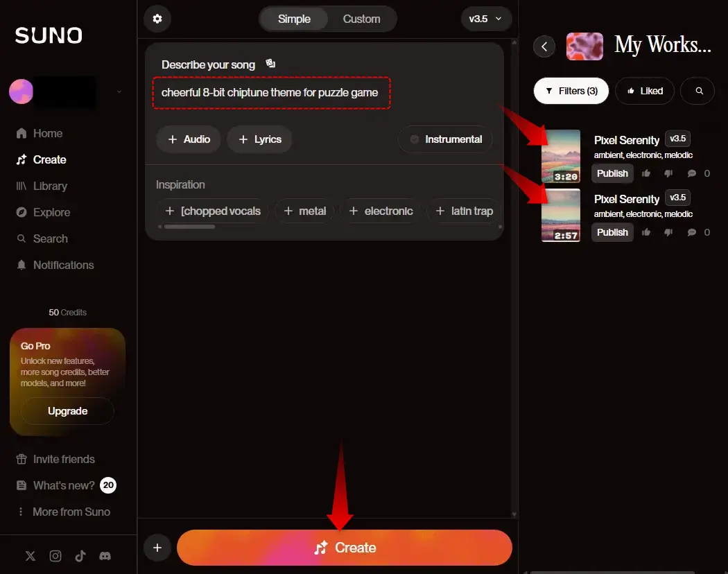Expand the account menu chevron
The height and width of the screenshot is (574, 728).
pos(119,92)
